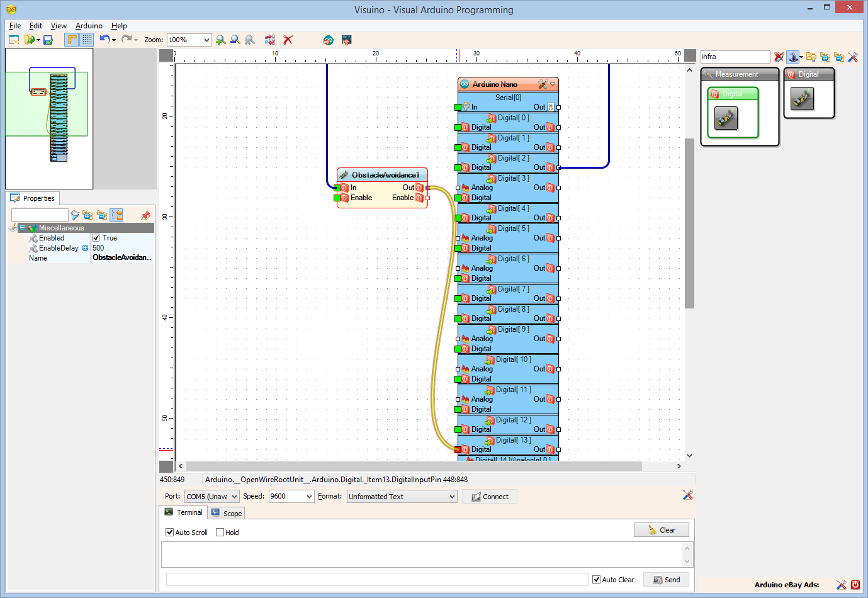Screen dimensions: 868x598
Task: Click the zoom in magnifier icon
Action: [220, 40]
